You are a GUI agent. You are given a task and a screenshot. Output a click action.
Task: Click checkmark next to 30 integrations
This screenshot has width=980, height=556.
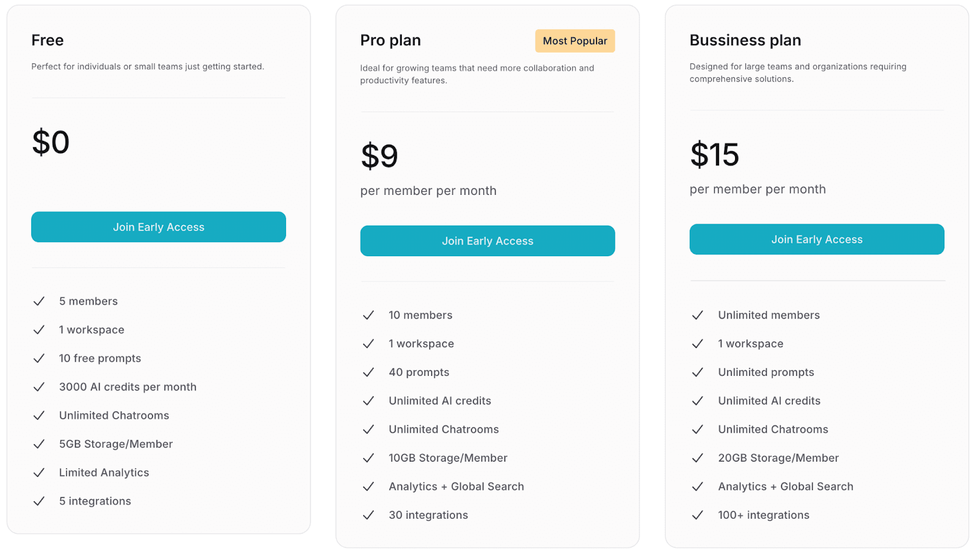(368, 515)
